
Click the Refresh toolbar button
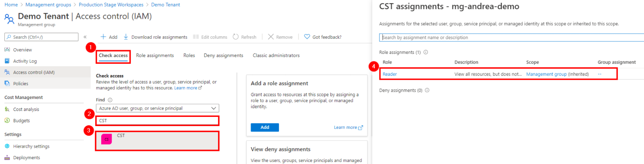pos(244,37)
